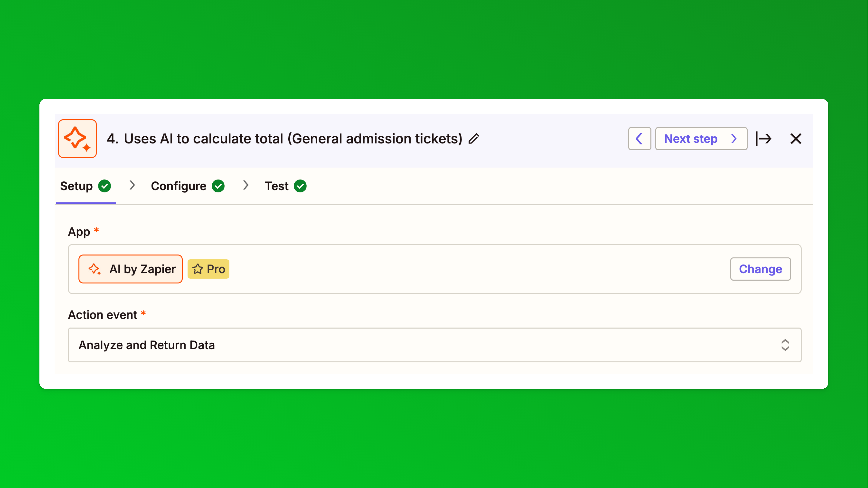Edit the step title with the pencil icon

(474, 139)
